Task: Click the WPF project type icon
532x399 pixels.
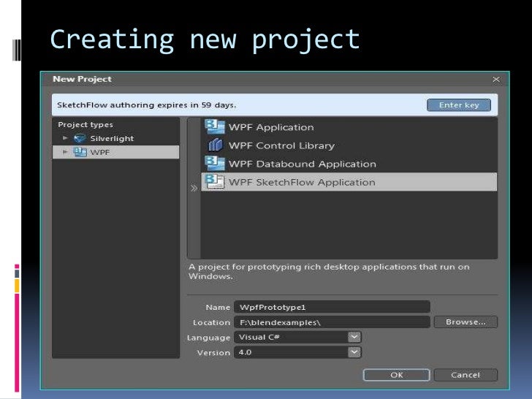Action: pos(80,152)
